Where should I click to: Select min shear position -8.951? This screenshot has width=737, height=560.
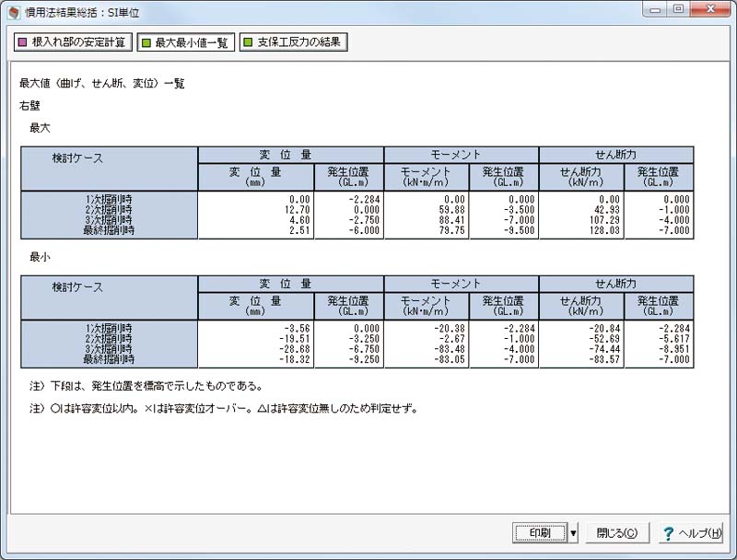point(674,349)
